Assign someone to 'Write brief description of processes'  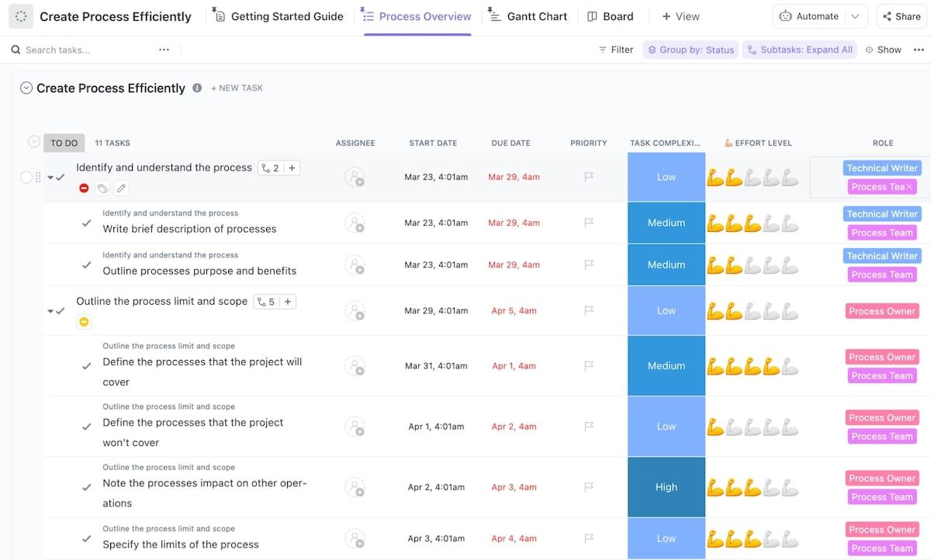[x=355, y=223]
